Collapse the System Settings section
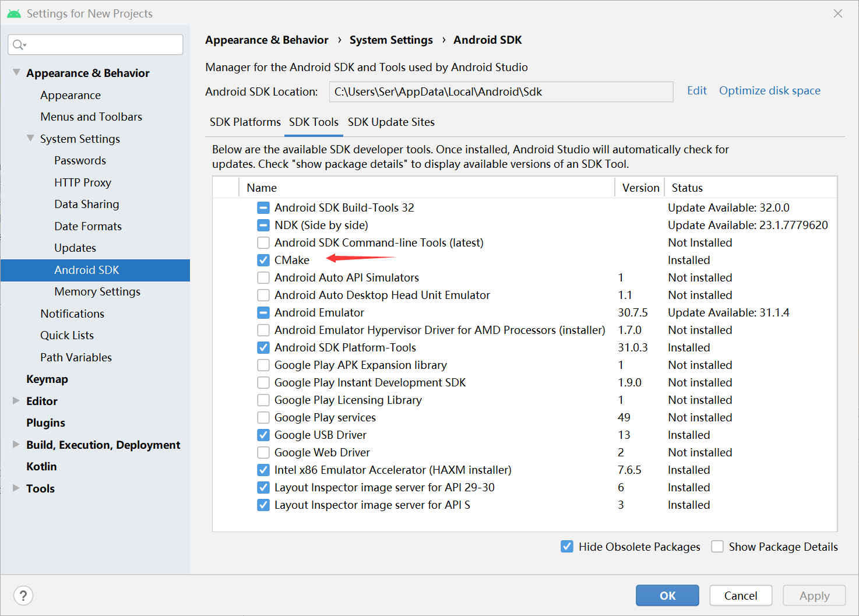Screen dimensions: 859x616 click(30, 139)
